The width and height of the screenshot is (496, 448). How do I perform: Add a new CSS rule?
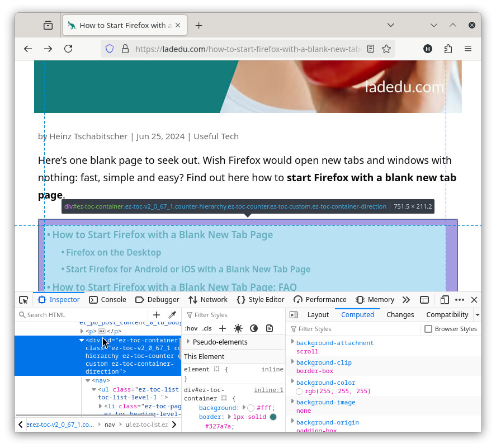point(223,328)
